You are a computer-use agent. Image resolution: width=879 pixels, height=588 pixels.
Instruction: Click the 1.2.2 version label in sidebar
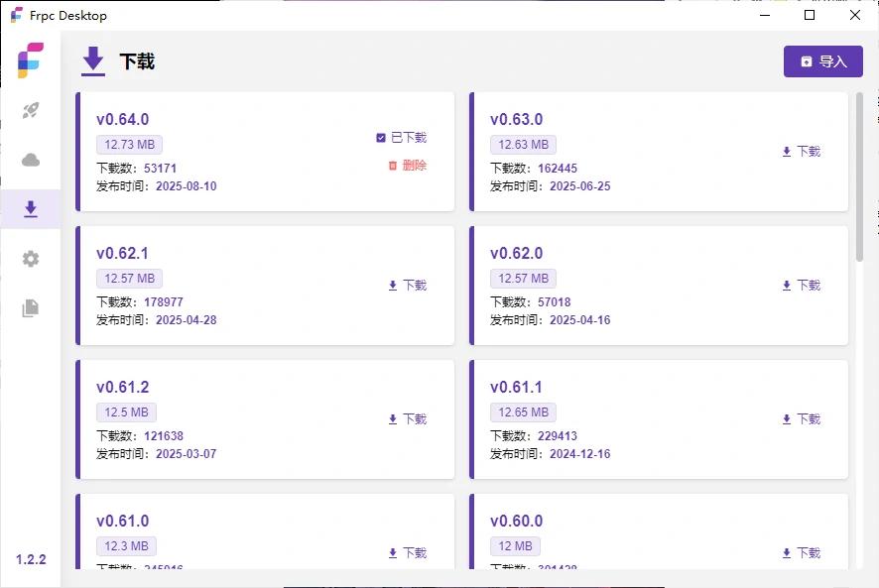pyautogui.click(x=31, y=559)
